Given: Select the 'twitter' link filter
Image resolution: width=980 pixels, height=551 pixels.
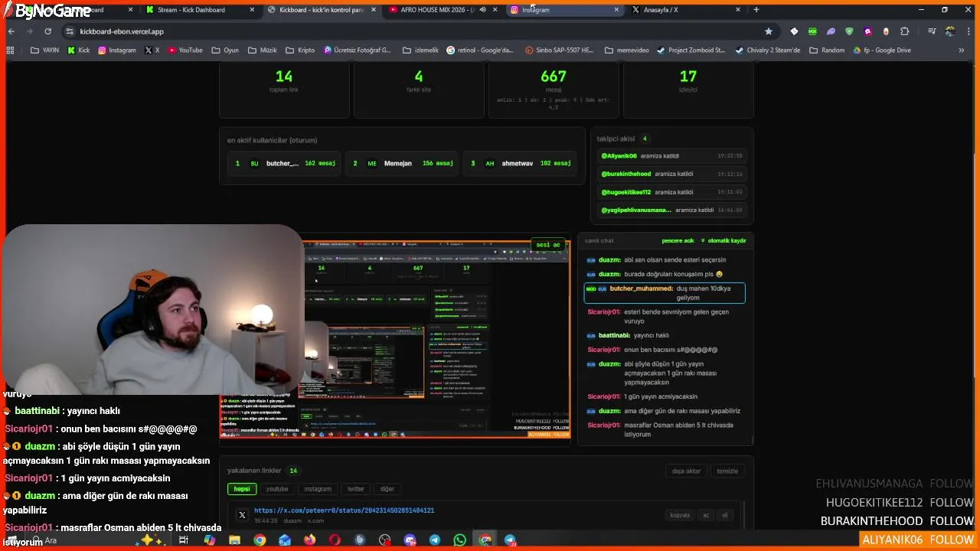Looking at the screenshot, I should coord(356,489).
